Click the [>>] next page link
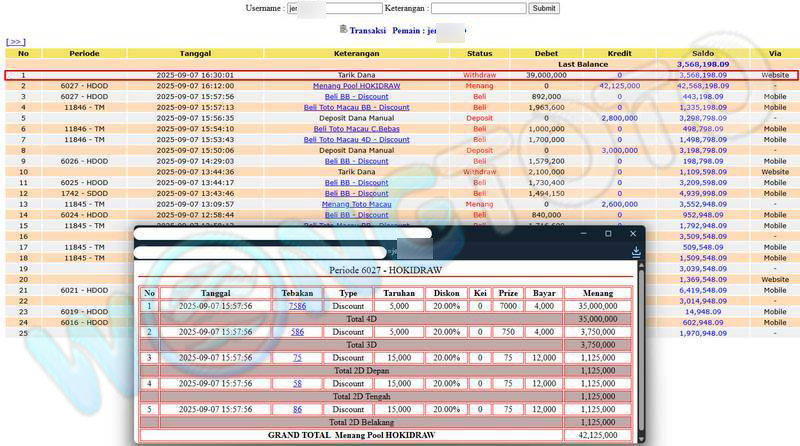 tap(15, 42)
